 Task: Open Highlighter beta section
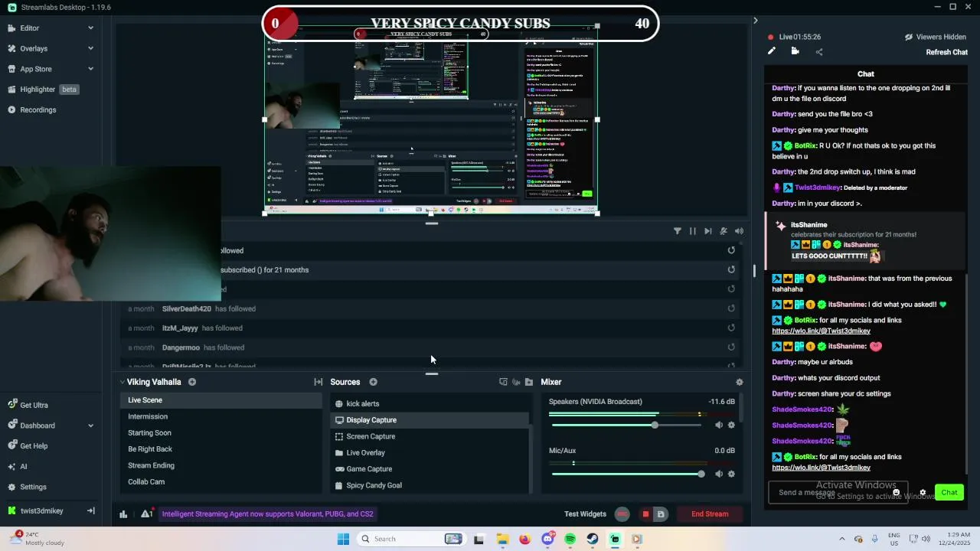[43, 90]
